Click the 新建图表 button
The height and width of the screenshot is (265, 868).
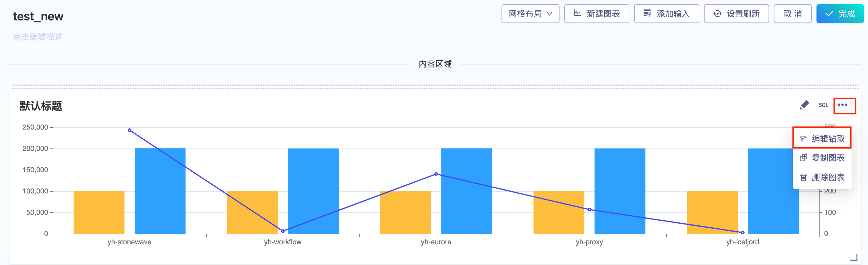(x=597, y=14)
